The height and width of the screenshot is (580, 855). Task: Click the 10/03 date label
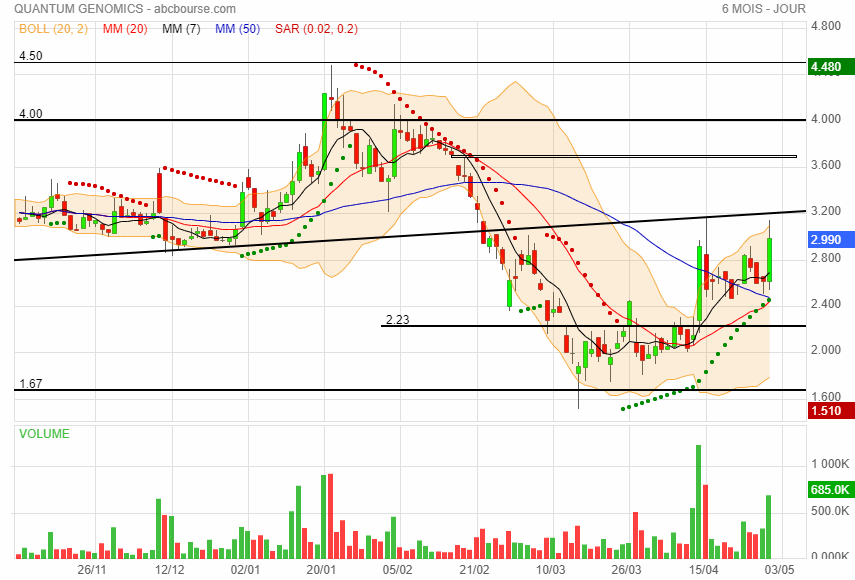[x=551, y=570]
